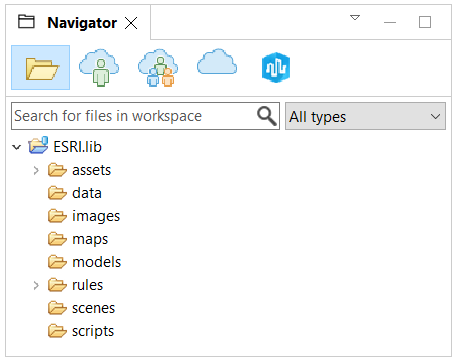Select the maps folder
This screenshot has width=456, height=363.
click(x=78, y=239)
